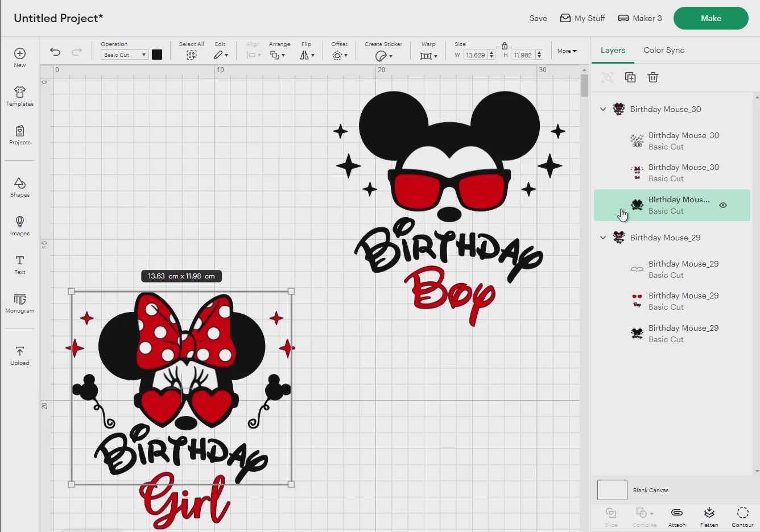Click the Select All icon
Viewport: 760px width, 532px height.
192,55
